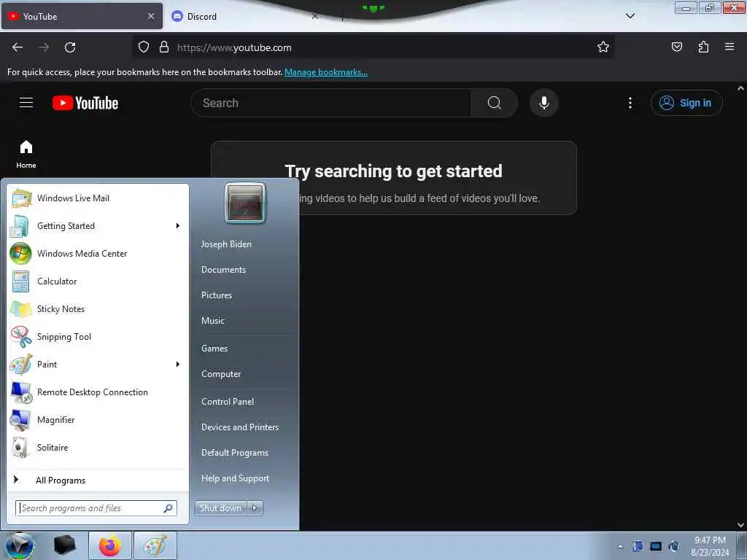Open Documents from Start menu

point(223,270)
